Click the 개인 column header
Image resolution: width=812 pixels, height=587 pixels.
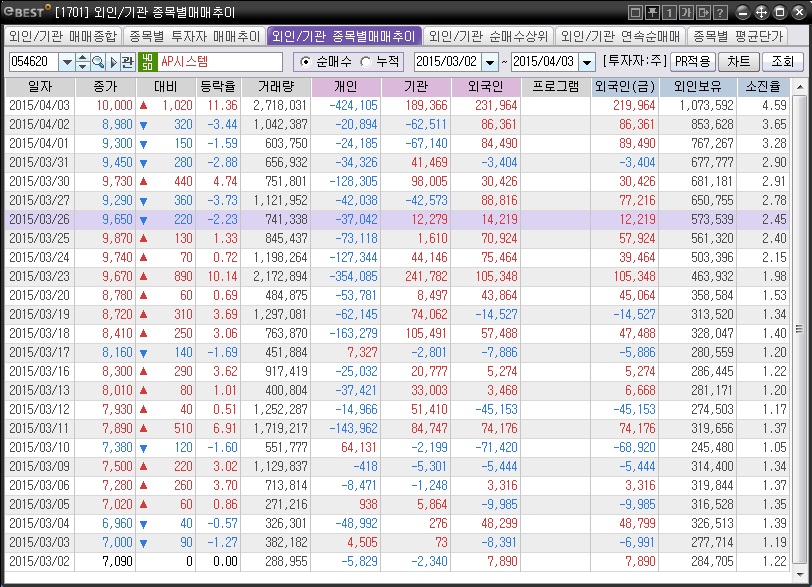click(346, 86)
